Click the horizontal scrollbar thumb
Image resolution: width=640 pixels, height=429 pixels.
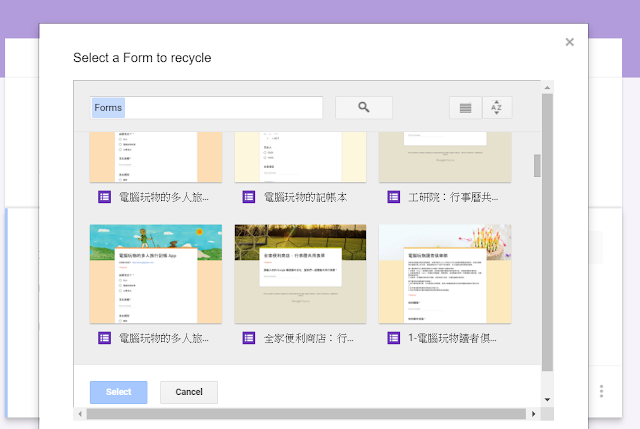point(306,414)
